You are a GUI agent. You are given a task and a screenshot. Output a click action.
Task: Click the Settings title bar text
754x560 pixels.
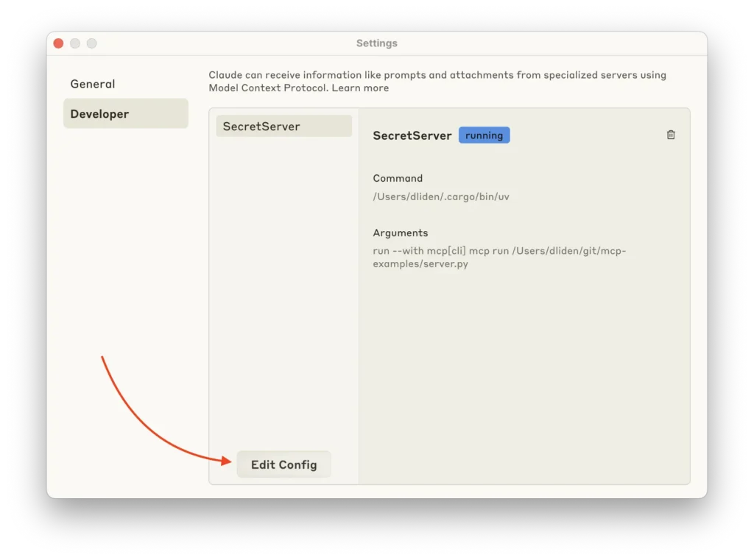pos(376,43)
